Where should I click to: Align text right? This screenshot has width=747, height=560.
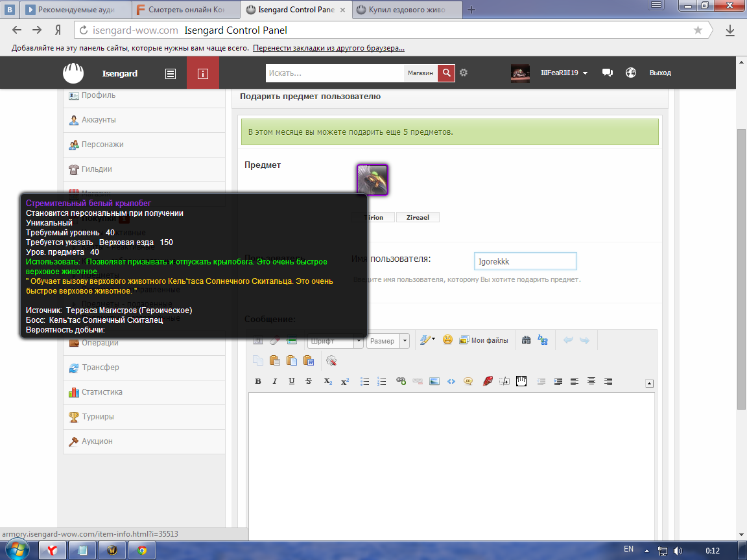coord(608,381)
